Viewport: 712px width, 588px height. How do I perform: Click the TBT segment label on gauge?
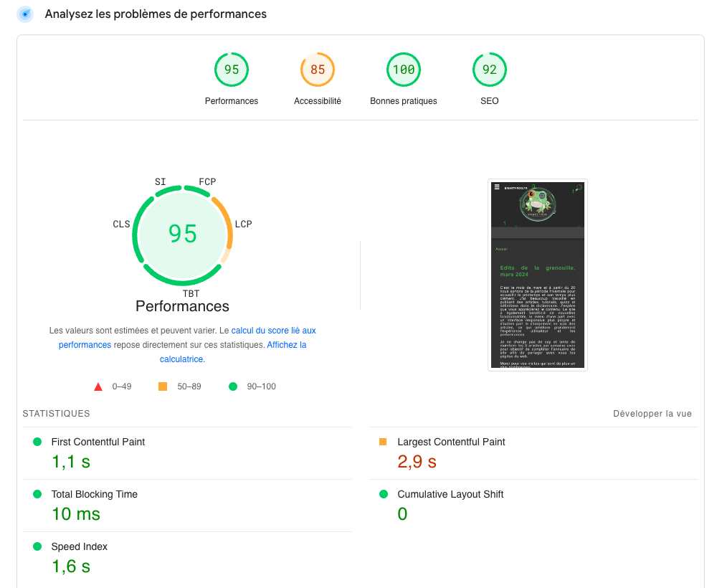pos(191,294)
